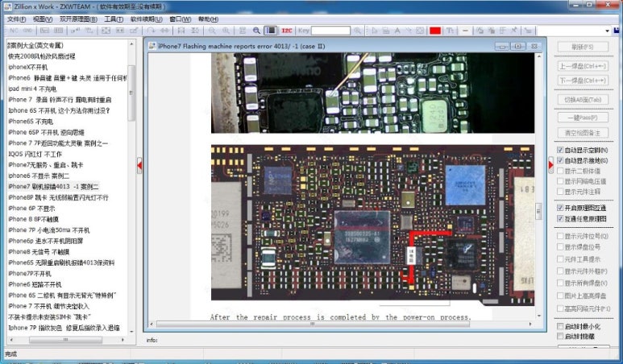Click the rotate curved-arrow toolbar icon
The height and width of the screenshot is (364, 623).
[x=151, y=31]
